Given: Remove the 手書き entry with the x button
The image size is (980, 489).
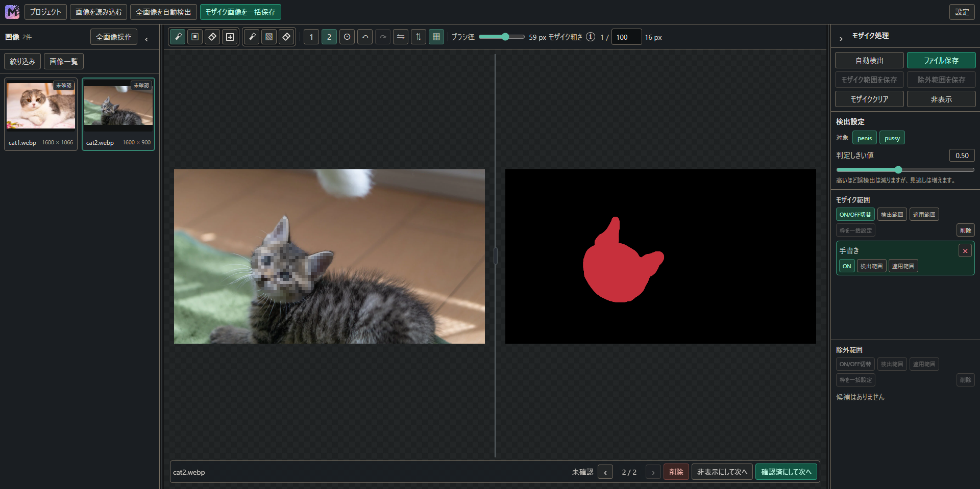Looking at the screenshot, I should pyautogui.click(x=965, y=251).
